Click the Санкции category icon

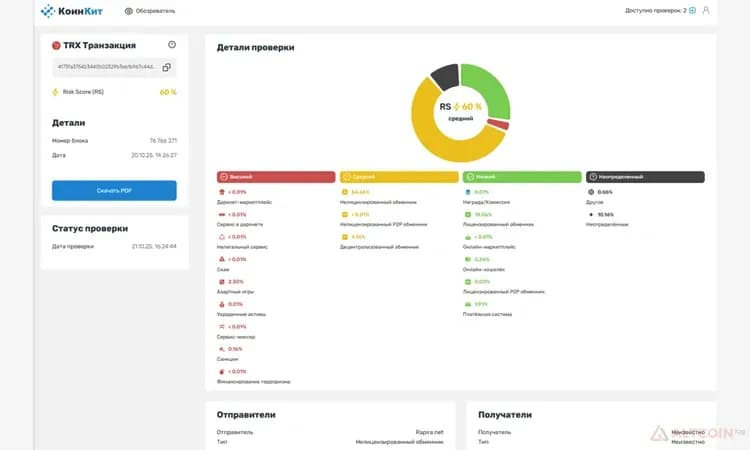221,349
